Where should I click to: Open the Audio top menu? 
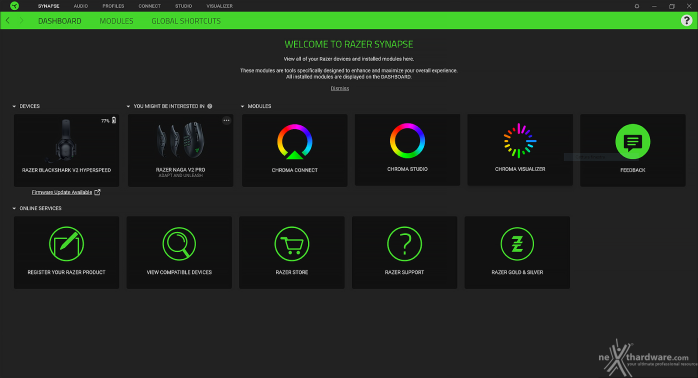81,6
